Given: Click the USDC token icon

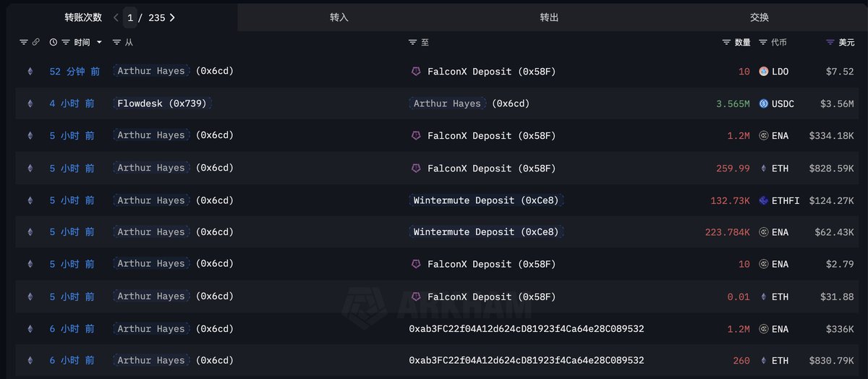Looking at the screenshot, I should pos(764,103).
